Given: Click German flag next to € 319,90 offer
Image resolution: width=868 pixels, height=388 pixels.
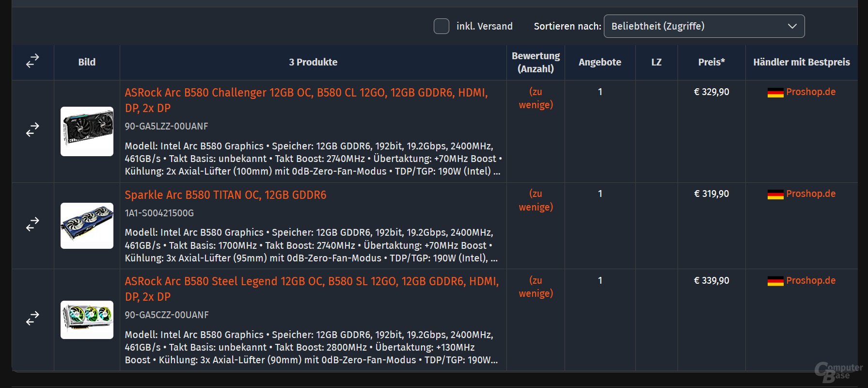Looking at the screenshot, I should click(775, 194).
